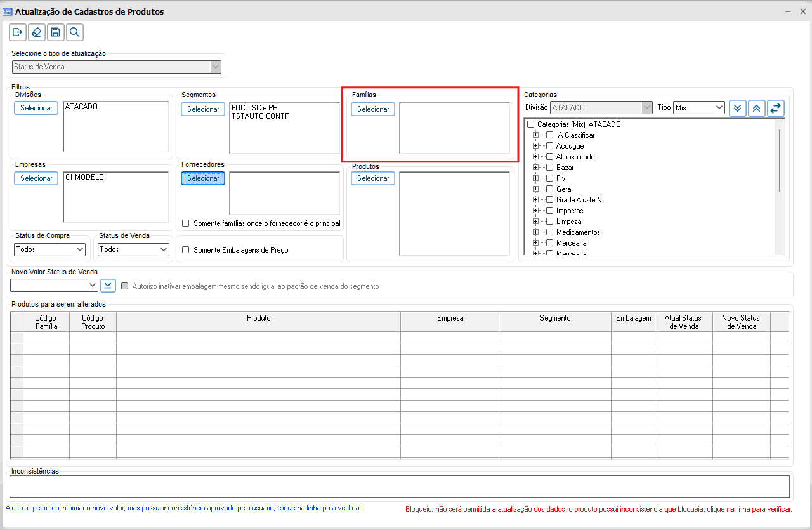
Task: Click the magnifying glass search icon
Action: (x=75, y=32)
